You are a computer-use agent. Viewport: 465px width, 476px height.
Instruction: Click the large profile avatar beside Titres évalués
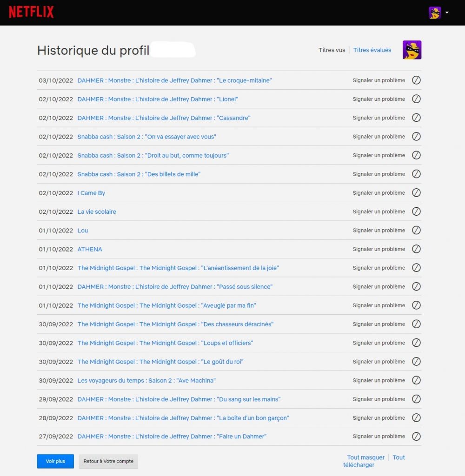[412, 50]
